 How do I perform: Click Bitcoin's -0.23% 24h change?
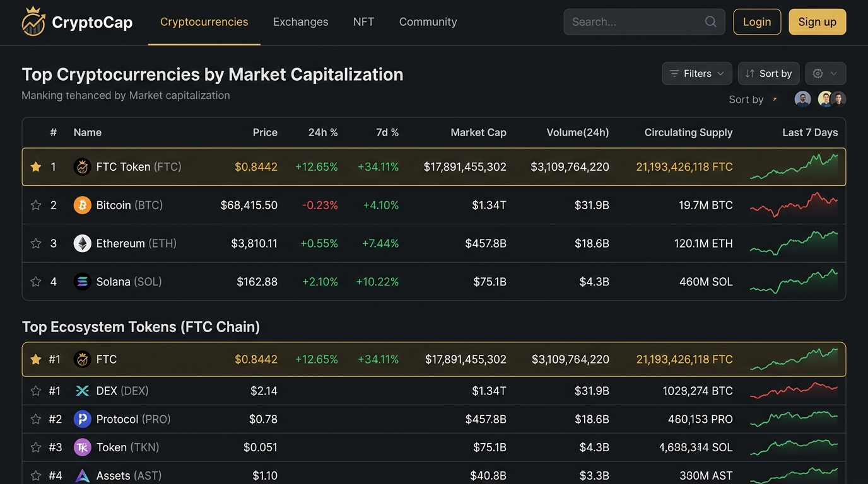click(x=320, y=205)
